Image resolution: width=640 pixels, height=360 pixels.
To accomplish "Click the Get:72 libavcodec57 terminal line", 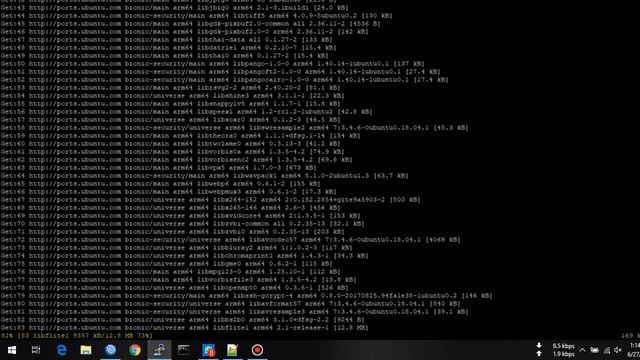I will 231,240.
